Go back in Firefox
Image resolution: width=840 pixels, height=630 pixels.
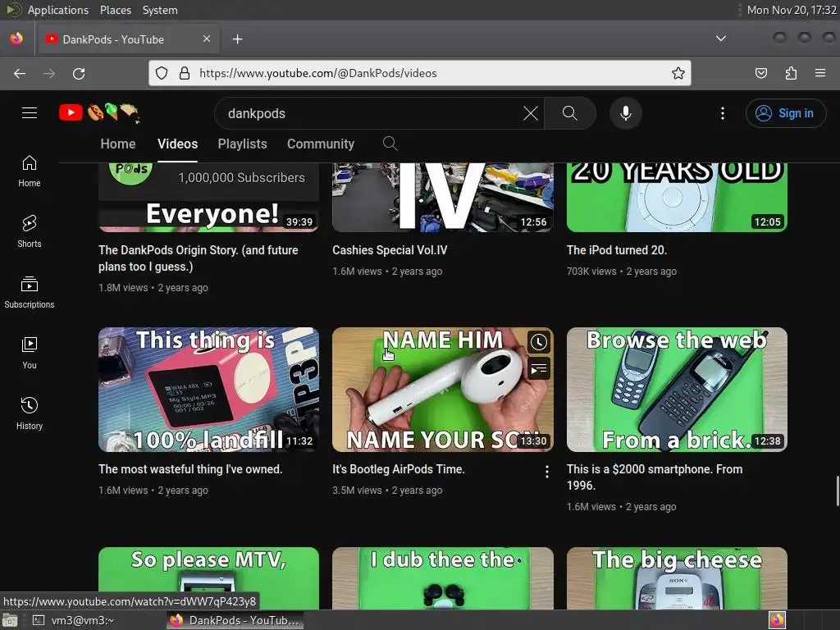coord(20,73)
